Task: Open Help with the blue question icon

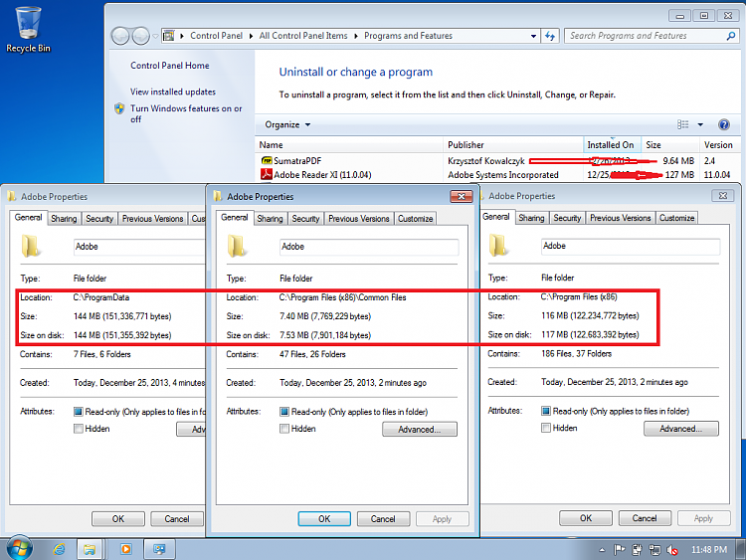Action: point(724,124)
